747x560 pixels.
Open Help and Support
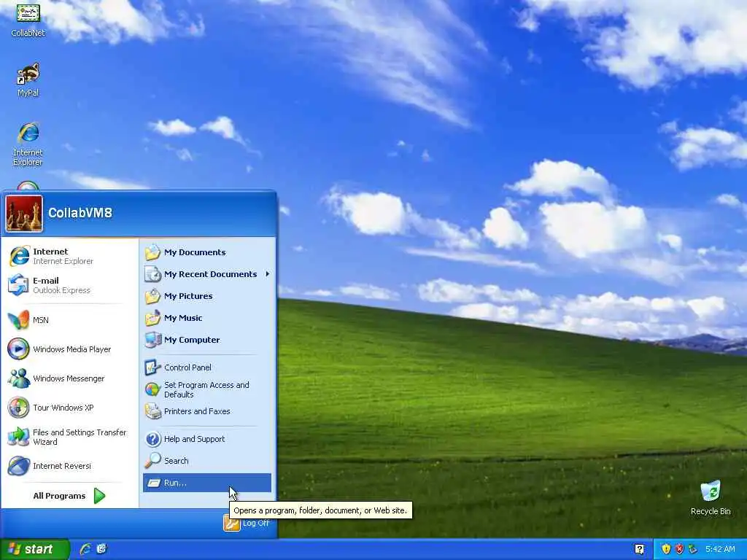coord(207,439)
